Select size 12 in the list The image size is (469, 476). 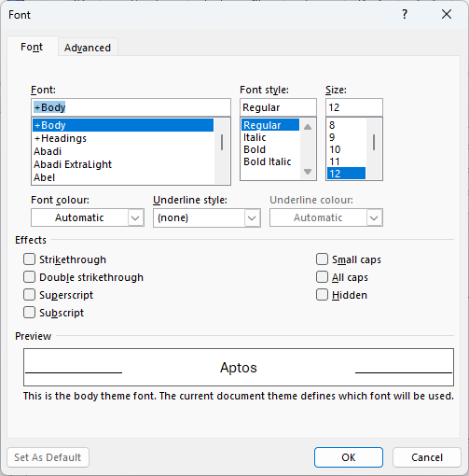(x=346, y=174)
